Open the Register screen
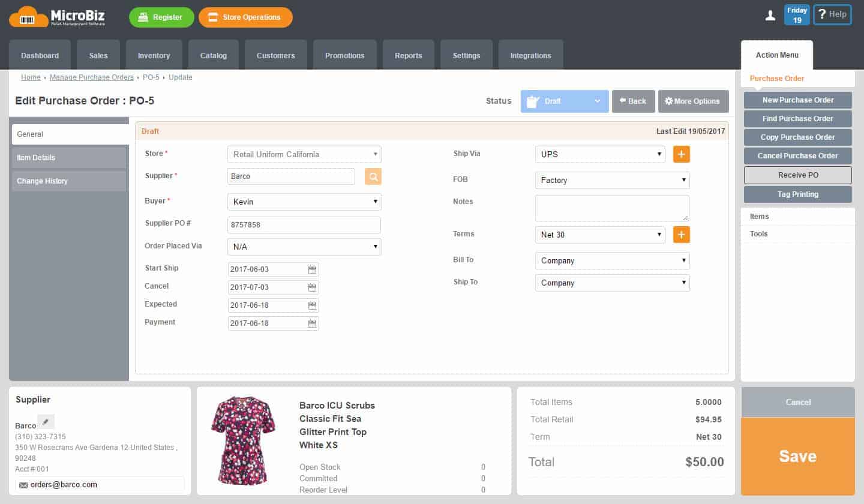Screen dimensions: 864x504 (x=161, y=17)
